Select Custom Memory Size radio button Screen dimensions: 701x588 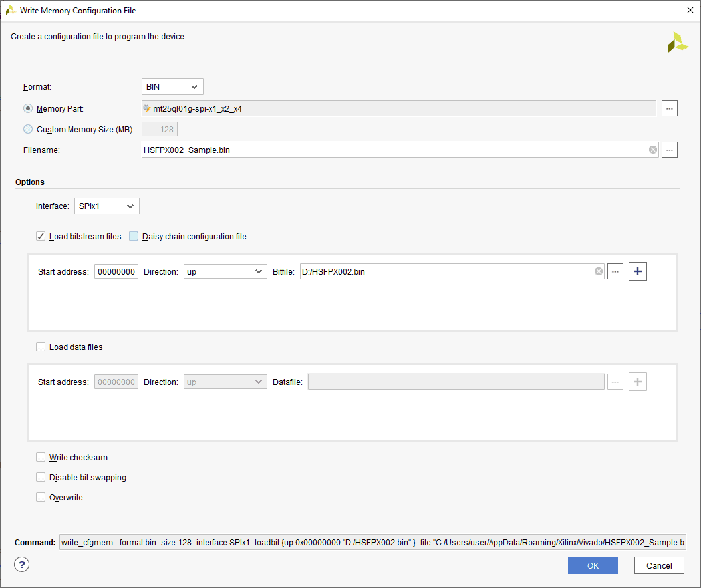coord(28,130)
